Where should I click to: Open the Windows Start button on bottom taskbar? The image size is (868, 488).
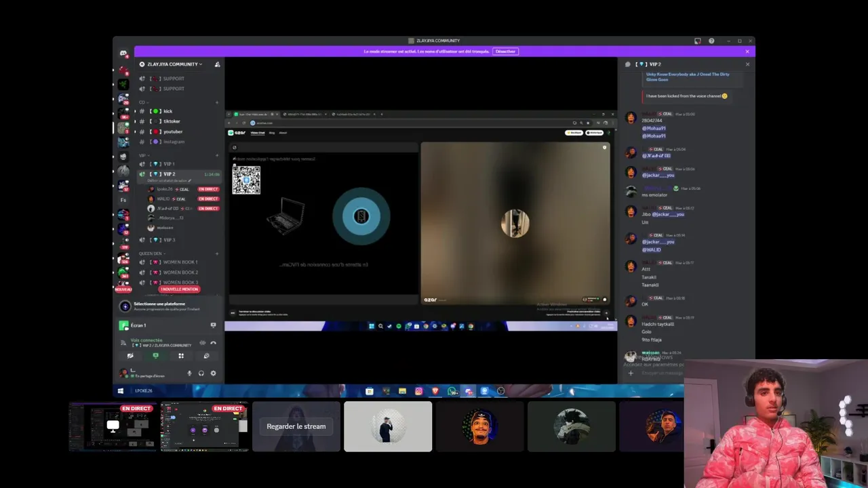tap(121, 391)
